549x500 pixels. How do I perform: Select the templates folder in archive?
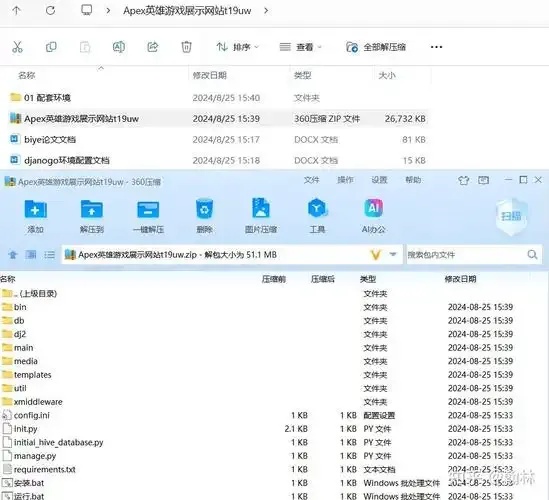click(x=26, y=375)
